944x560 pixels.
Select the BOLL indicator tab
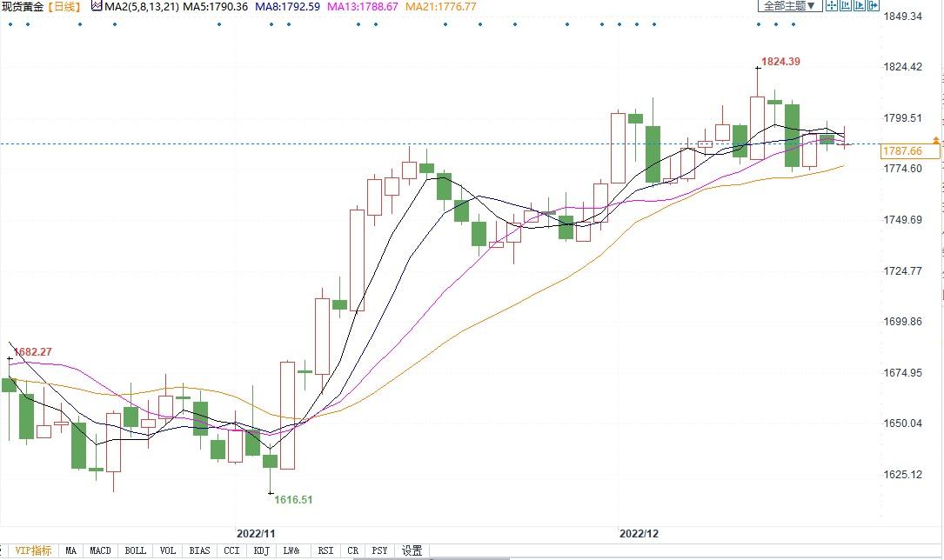click(135, 550)
